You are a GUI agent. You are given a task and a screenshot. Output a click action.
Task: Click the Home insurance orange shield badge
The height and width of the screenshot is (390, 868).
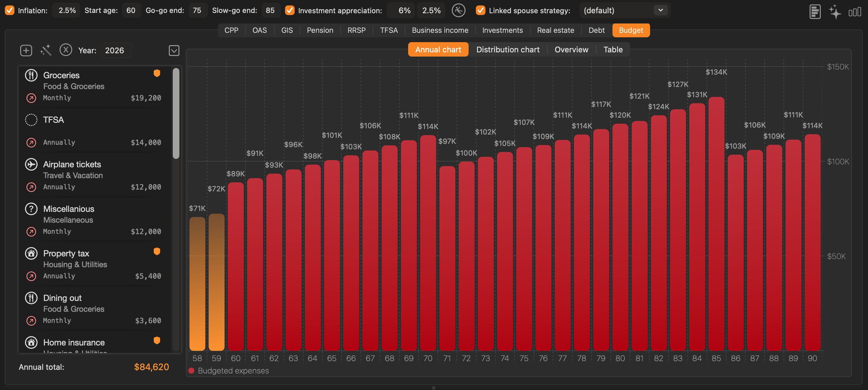pos(157,340)
